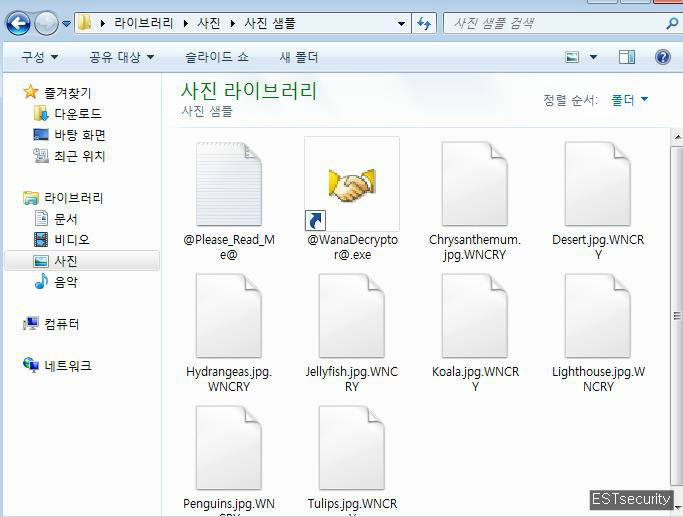This screenshot has height=517, width=683.
Task: Select 라이브러리 in the navigation pane
Action: (x=74, y=198)
